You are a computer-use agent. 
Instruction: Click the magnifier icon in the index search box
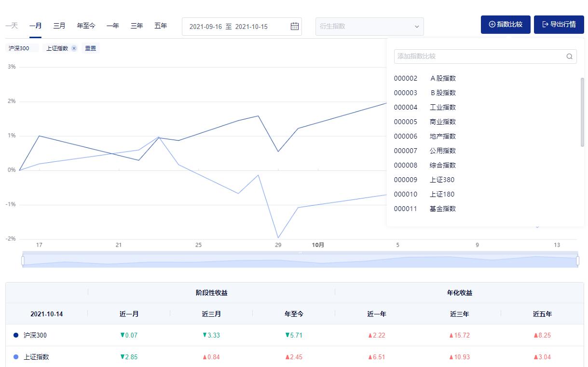coord(569,56)
